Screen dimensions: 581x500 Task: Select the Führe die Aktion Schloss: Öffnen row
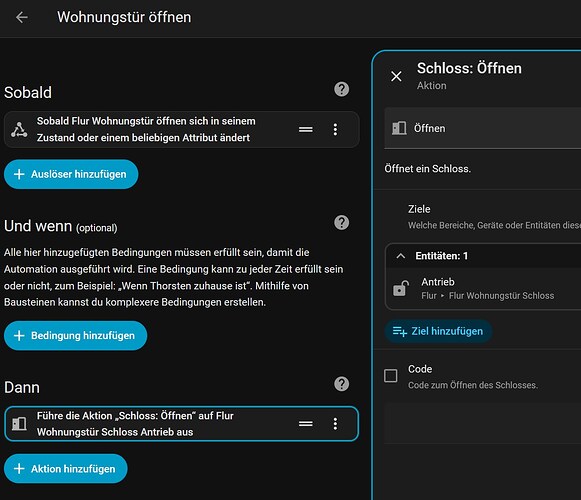181,424
